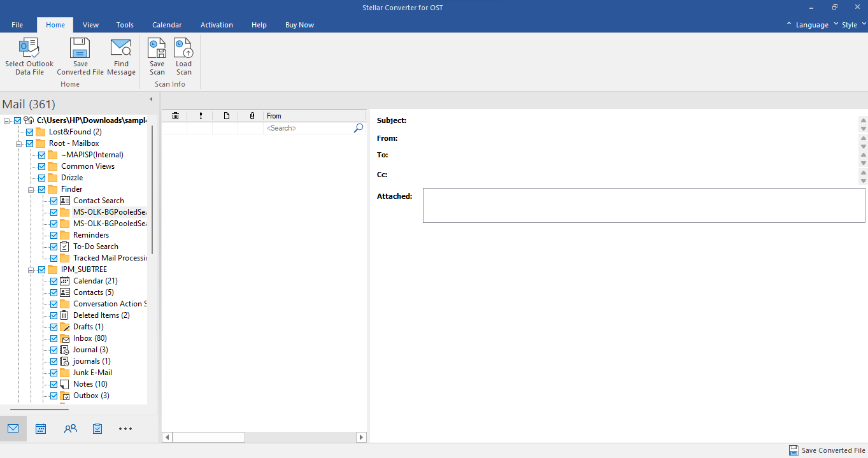Viewport: 868px width, 458px height.
Task: Select ~MAPISP(Internal) folder
Action: point(92,155)
